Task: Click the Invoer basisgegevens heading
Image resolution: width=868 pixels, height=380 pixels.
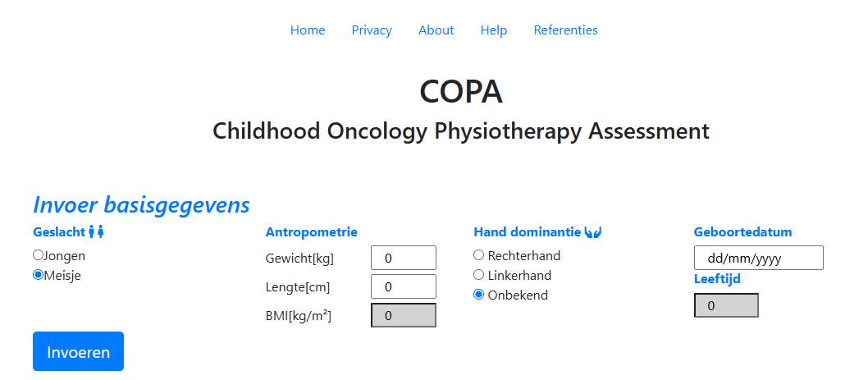Action: (141, 204)
